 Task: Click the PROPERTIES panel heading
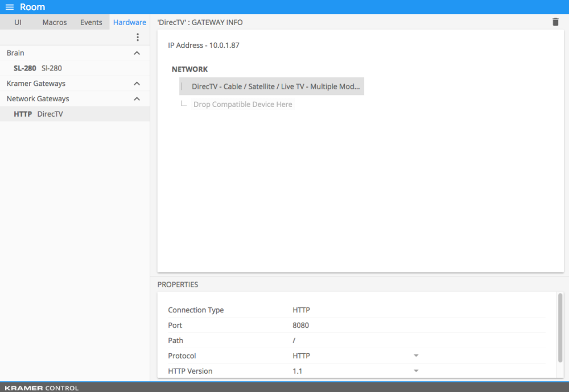178,284
